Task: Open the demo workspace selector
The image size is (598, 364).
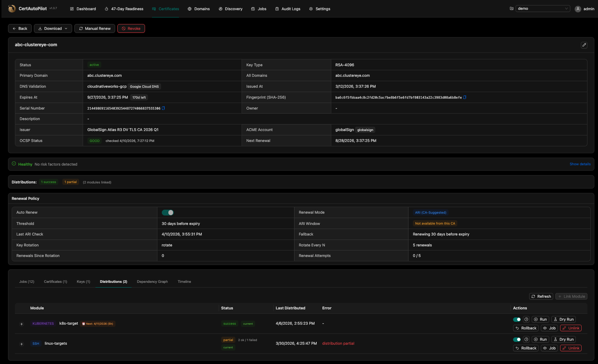Action: (x=543, y=9)
